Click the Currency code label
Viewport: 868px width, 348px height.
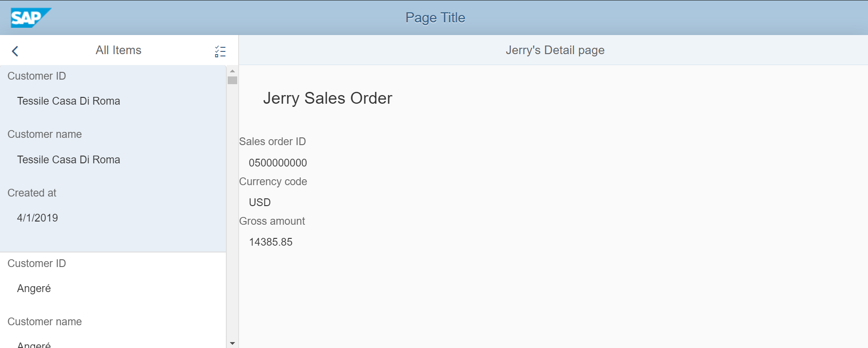tap(273, 182)
